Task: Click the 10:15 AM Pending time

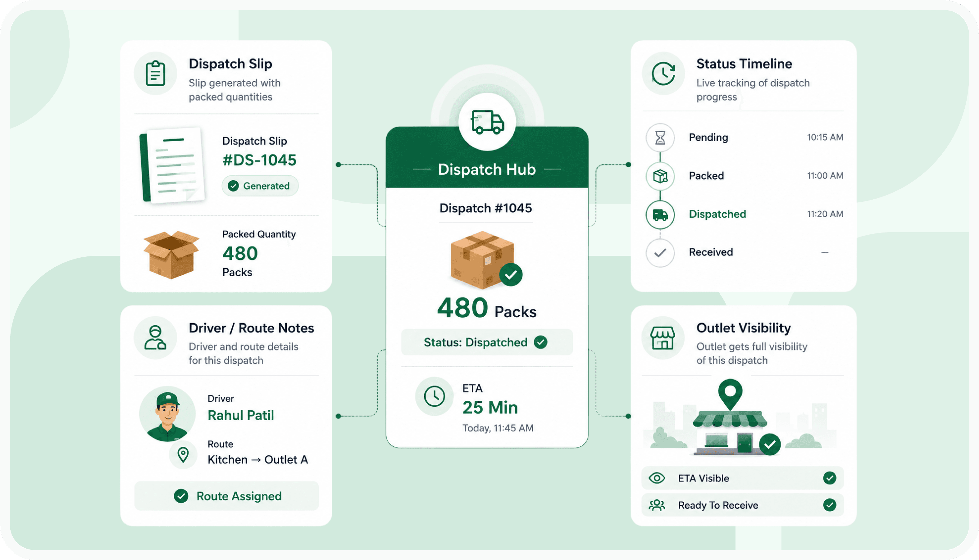Action: pos(825,137)
